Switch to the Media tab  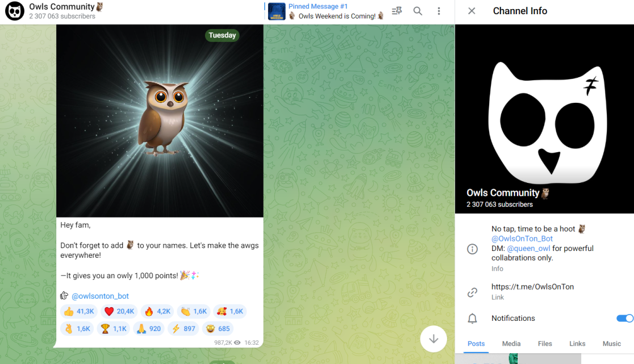pyautogui.click(x=511, y=344)
